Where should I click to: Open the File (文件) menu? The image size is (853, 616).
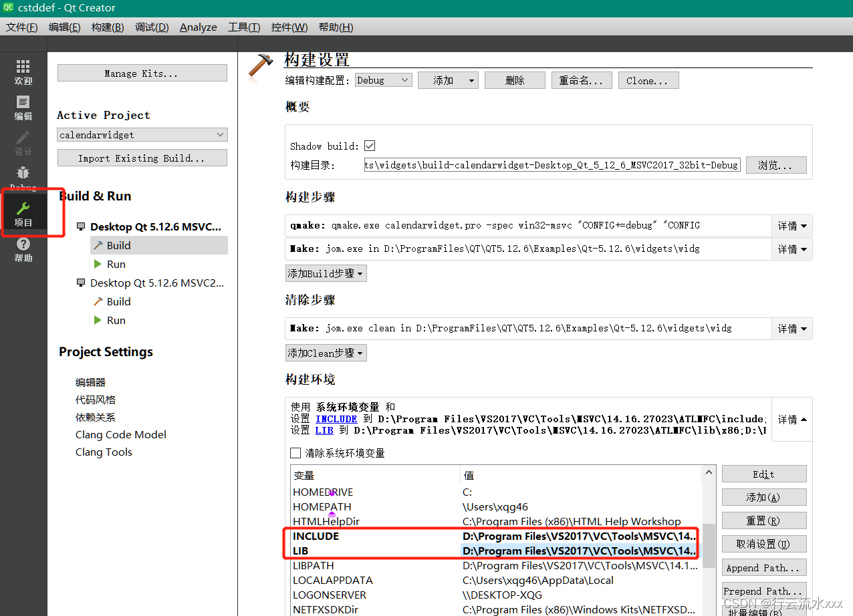point(22,27)
